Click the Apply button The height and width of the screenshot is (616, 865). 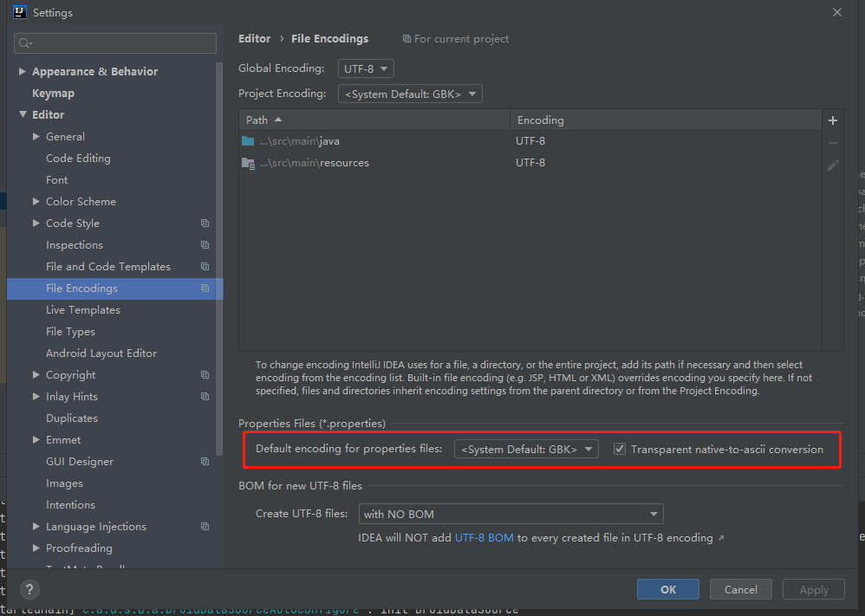(814, 589)
